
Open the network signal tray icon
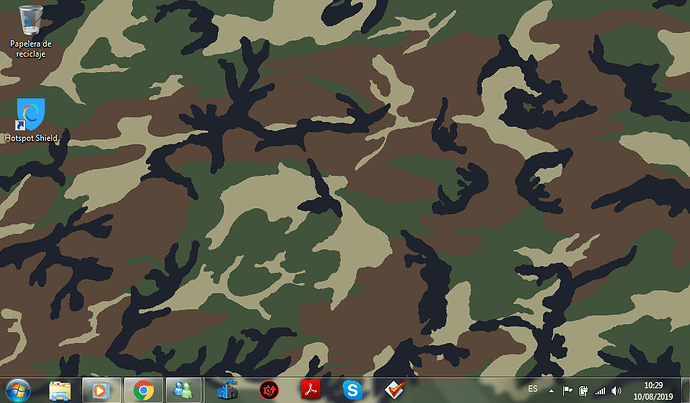click(x=600, y=391)
